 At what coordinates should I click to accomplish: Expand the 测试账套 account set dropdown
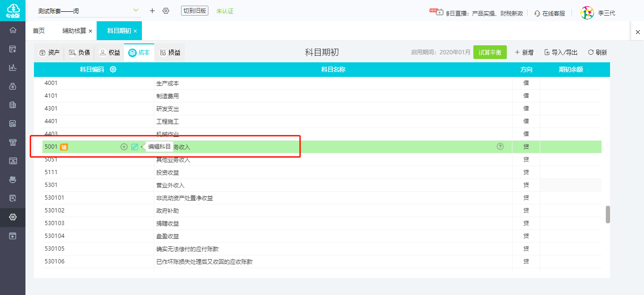pyautogui.click(x=136, y=10)
